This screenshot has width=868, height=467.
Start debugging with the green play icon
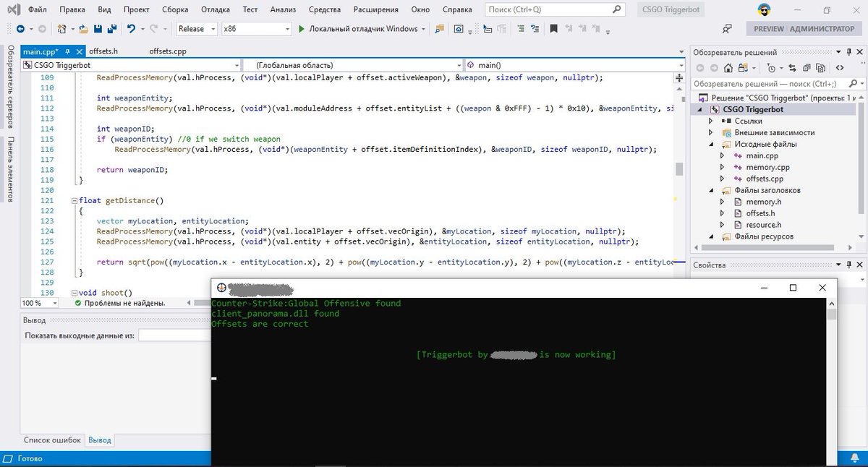(302, 29)
